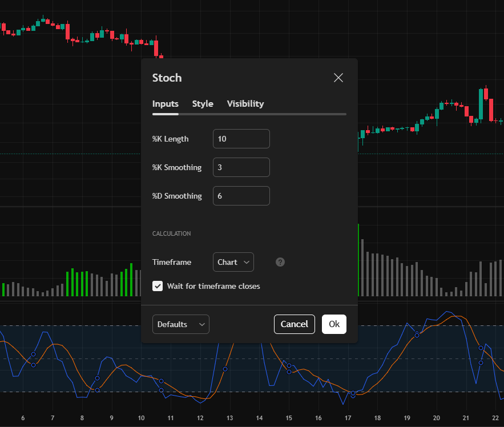
Task: Click the Cancel button
Action: [295, 324]
